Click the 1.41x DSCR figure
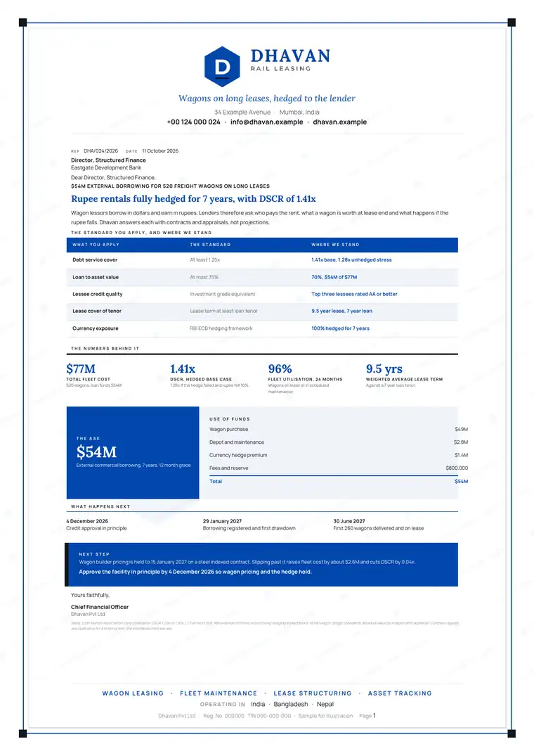This screenshot has width=534, height=756. point(183,369)
